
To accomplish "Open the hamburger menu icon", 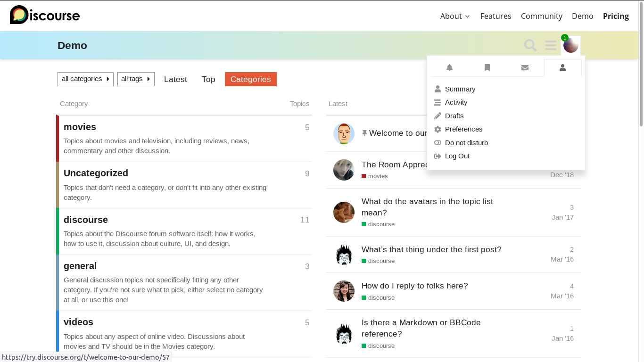I will [x=551, y=45].
